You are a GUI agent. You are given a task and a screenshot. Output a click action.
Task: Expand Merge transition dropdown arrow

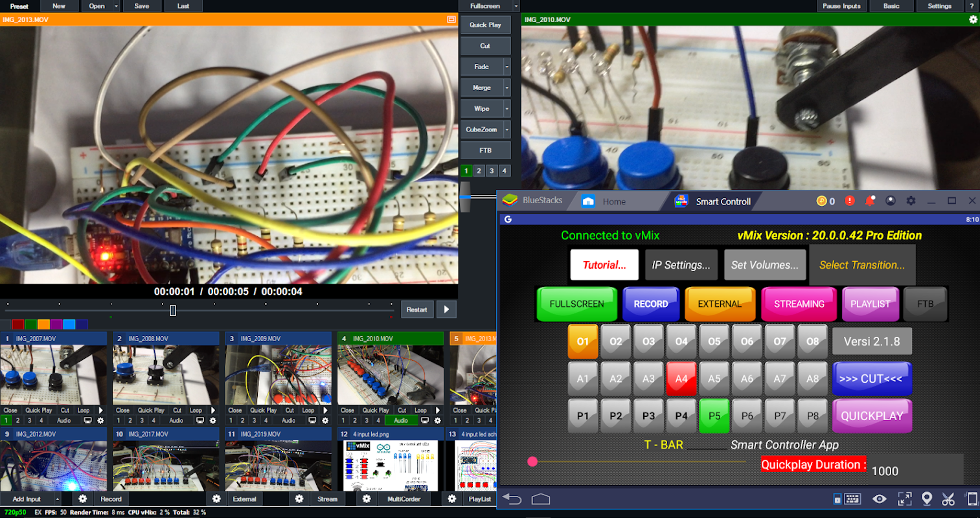pyautogui.click(x=507, y=87)
